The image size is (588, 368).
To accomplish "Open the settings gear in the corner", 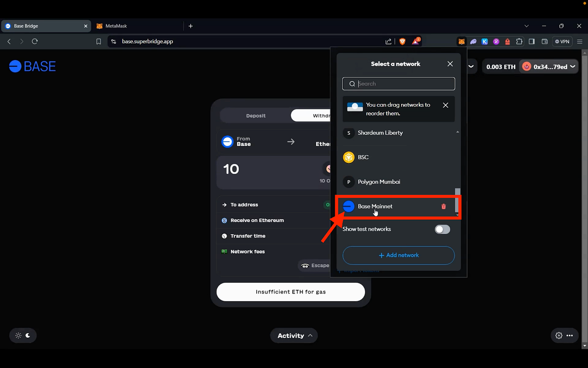I will pos(559,335).
